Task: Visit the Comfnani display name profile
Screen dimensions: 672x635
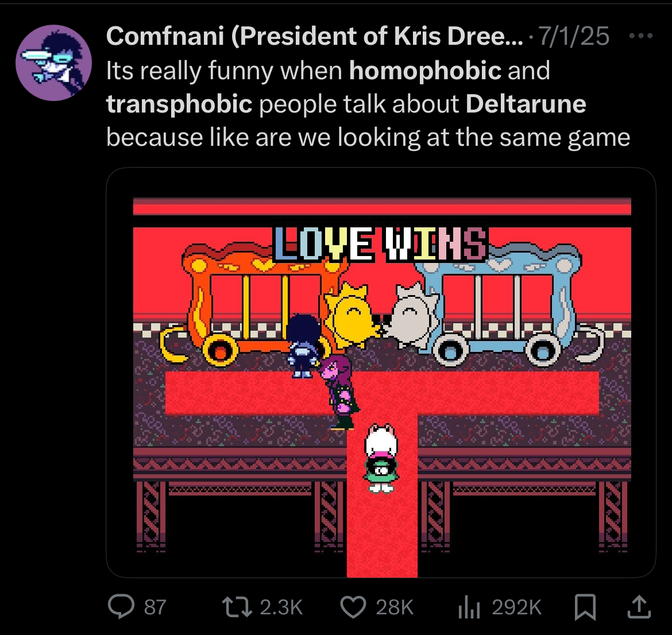Action: coord(315,36)
